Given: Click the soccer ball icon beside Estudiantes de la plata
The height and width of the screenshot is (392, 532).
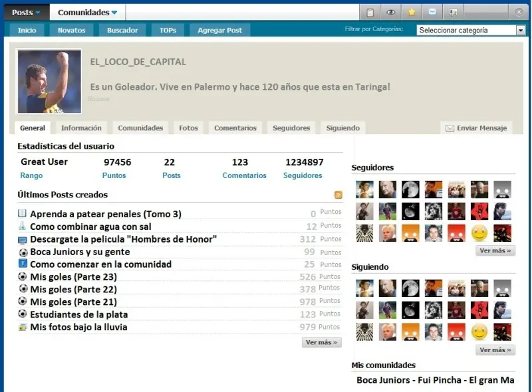Looking at the screenshot, I should pyautogui.click(x=23, y=314).
